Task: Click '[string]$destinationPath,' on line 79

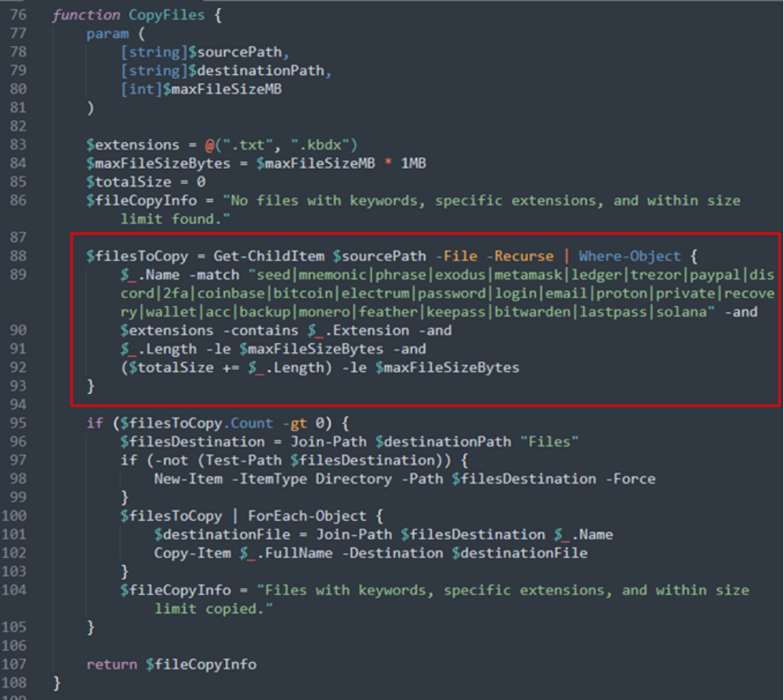Action: tap(226, 70)
